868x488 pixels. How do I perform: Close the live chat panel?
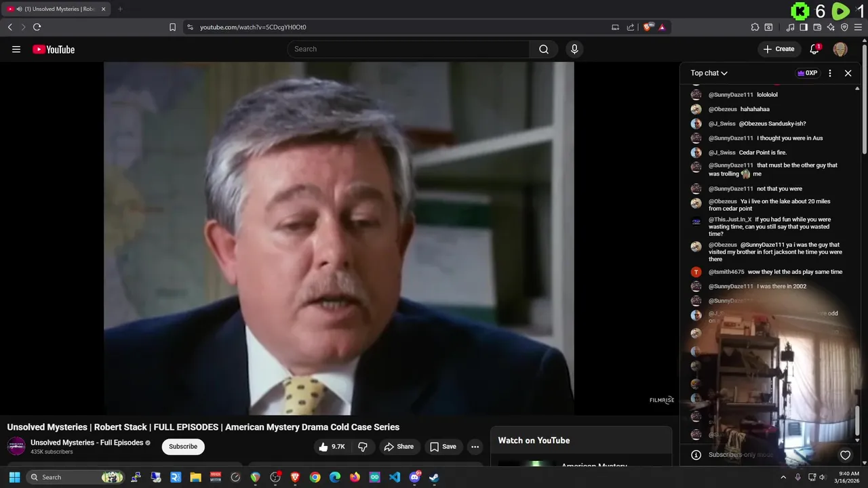tap(848, 73)
